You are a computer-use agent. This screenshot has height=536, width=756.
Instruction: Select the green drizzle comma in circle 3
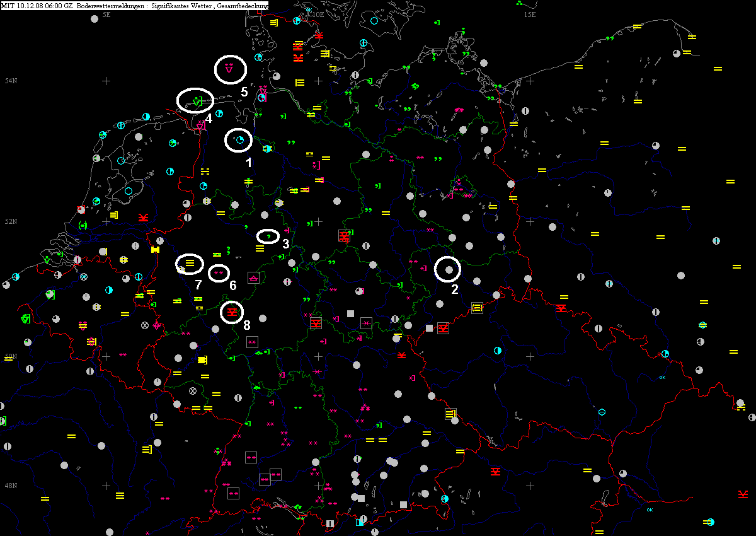(x=268, y=236)
